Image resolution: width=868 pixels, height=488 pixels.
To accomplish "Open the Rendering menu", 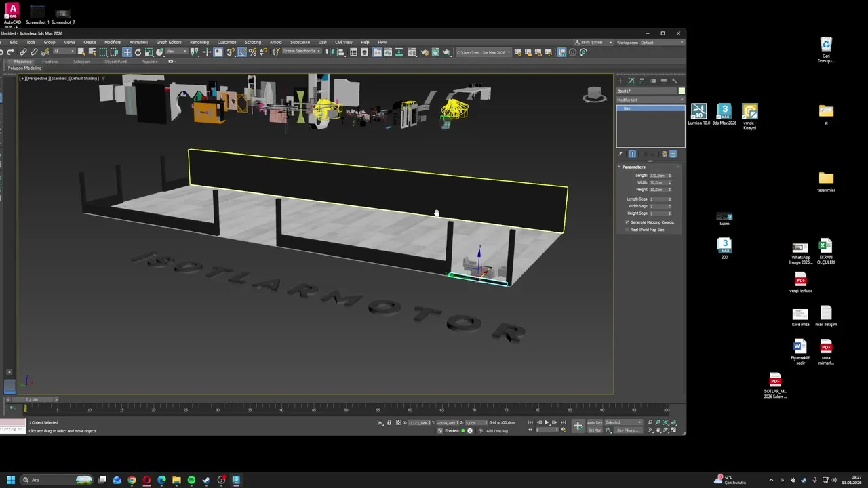I will coord(199,42).
